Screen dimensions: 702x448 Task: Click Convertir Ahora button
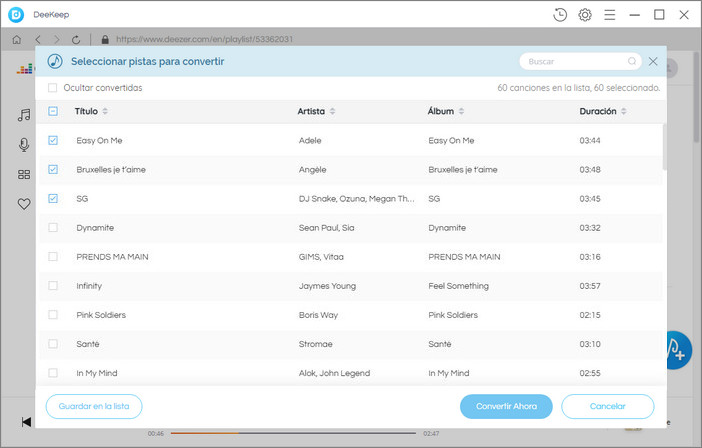pyautogui.click(x=506, y=406)
